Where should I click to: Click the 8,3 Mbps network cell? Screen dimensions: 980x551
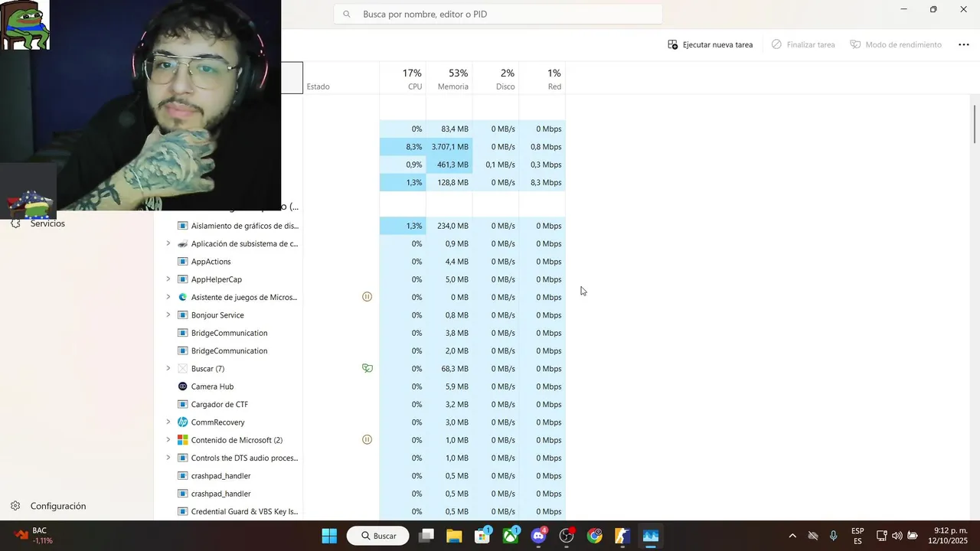click(x=542, y=182)
